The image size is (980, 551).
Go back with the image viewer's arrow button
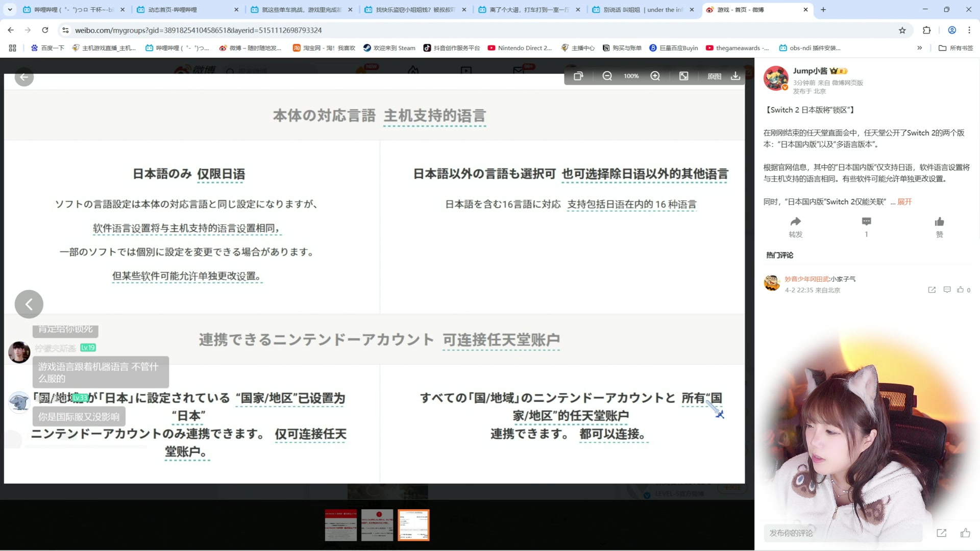coord(24,77)
